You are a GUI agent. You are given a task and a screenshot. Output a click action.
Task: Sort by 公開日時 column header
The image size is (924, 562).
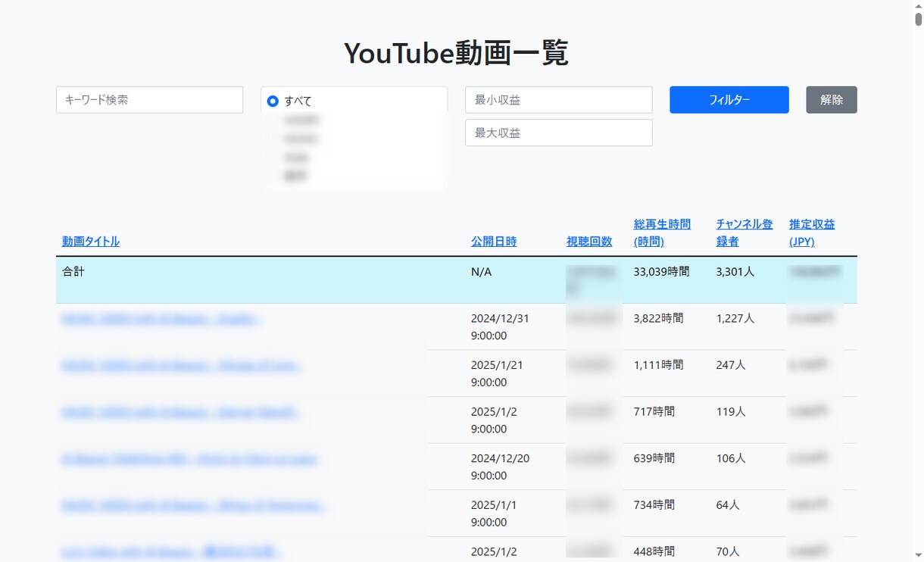tap(494, 242)
